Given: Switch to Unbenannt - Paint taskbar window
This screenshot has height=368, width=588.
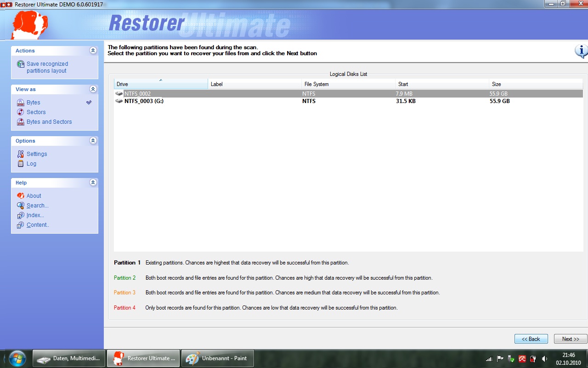Looking at the screenshot, I should pyautogui.click(x=218, y=358).
